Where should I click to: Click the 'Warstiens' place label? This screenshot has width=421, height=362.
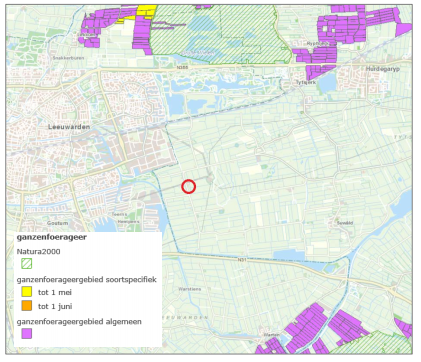[189, 289]
